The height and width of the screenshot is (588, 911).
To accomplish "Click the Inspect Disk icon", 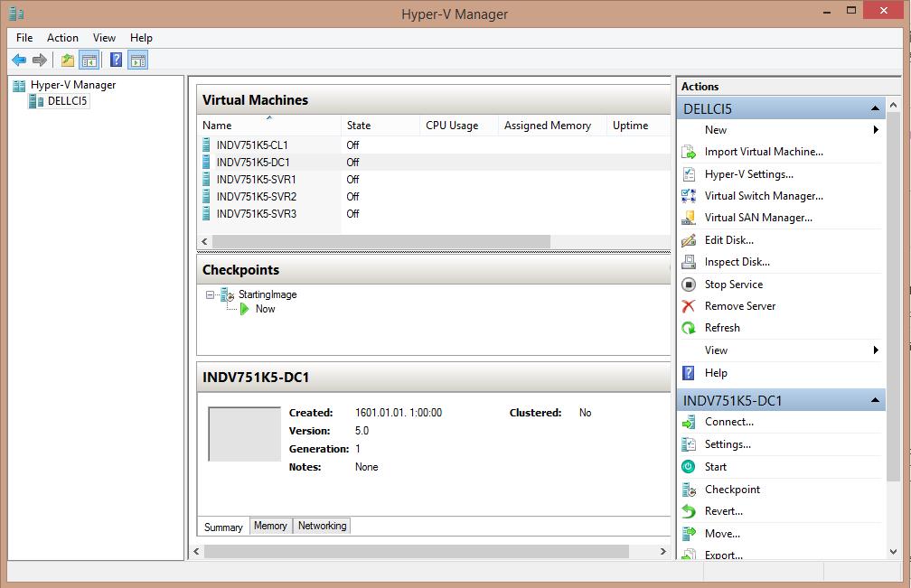I will coord(689,262).
